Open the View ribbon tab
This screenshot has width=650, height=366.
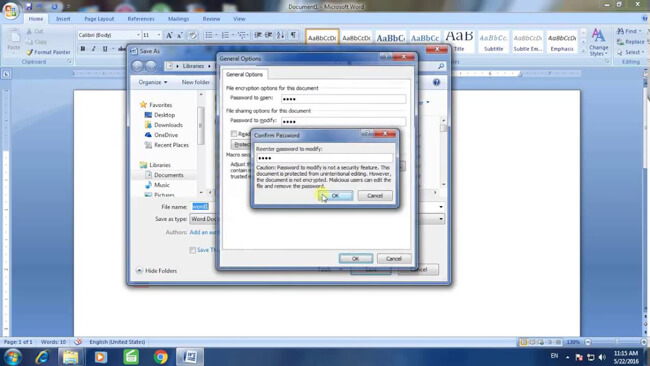239,19
